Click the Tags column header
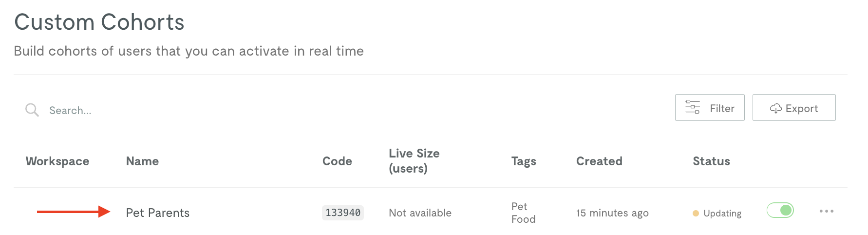The image size is (868, 235). coord(524,161)
